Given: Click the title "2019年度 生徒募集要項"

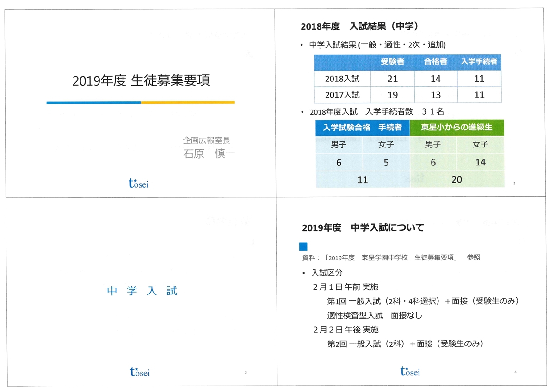Looking at the screenshot, I should (141, 81).
